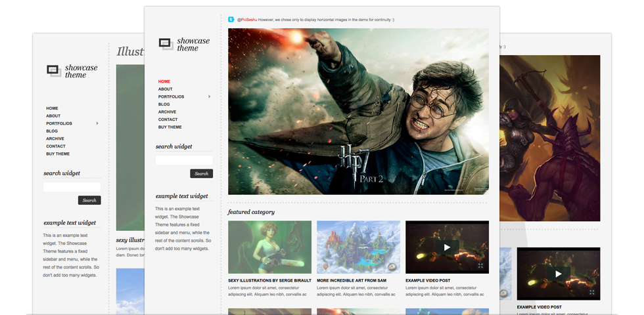Open Buy Theme menu item in left window
The image size is (644, 315).
pyautogui.click(x=58, y=154)
